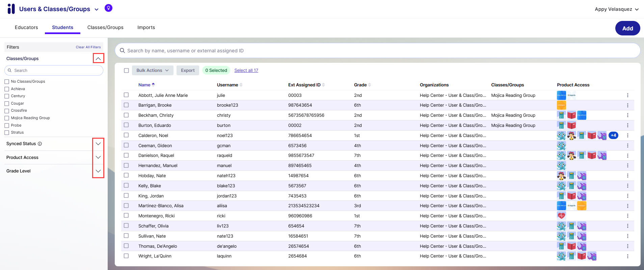Viewport: 644px width, 270px height.
Task: Click the Select all 17 link
Action: pyautogui.click(x=246, y=71)
